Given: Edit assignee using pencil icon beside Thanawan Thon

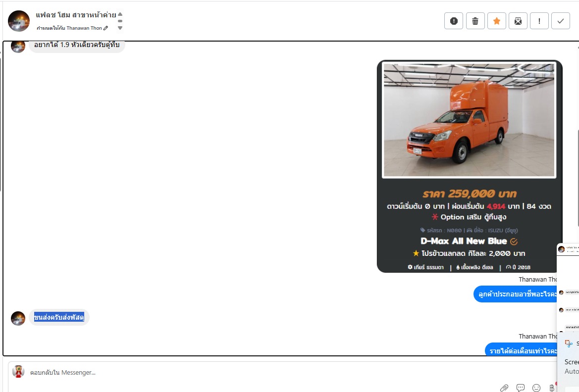Looking at the screenshot, I should pos(106,28).
